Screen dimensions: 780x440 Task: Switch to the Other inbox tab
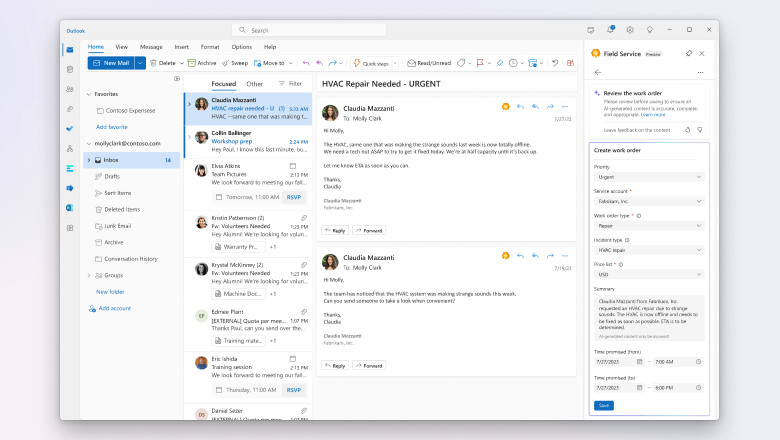point(254,84)
